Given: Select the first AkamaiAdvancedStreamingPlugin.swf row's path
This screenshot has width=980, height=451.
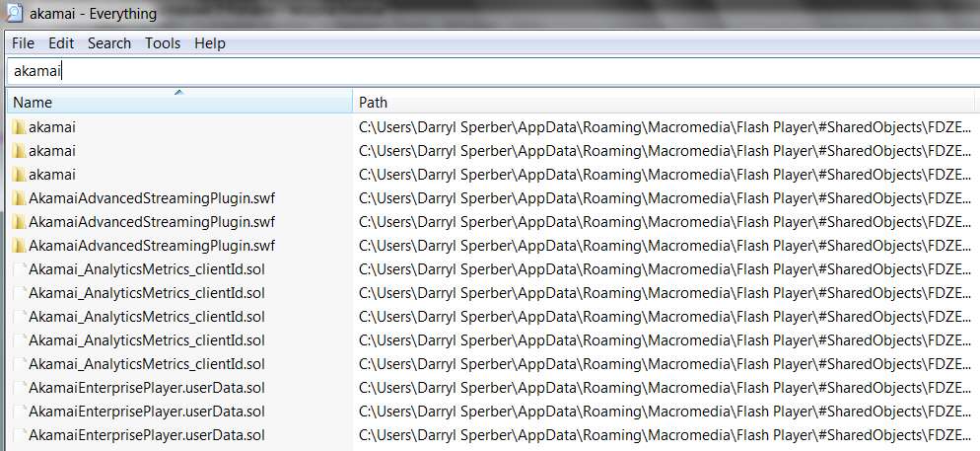Looking at the screenshot, I should pyautogui.click(x=665, y=198).
